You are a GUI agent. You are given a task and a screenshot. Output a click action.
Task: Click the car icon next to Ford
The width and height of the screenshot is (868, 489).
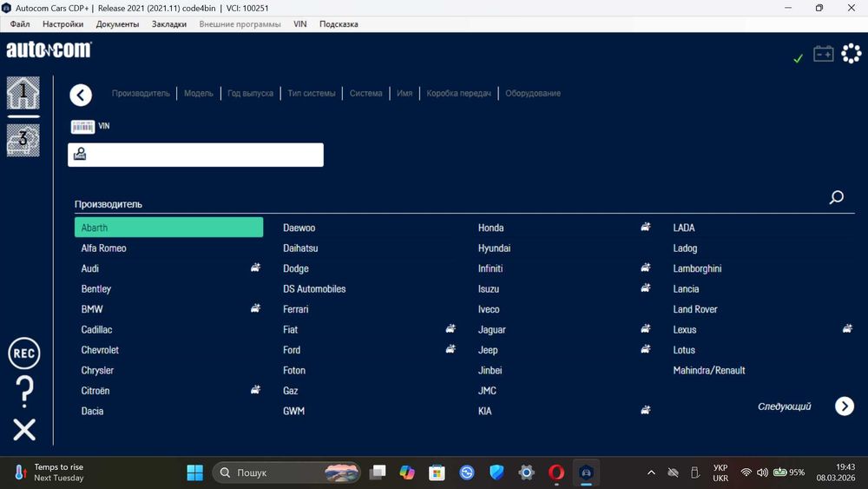(x=450, y=349)
